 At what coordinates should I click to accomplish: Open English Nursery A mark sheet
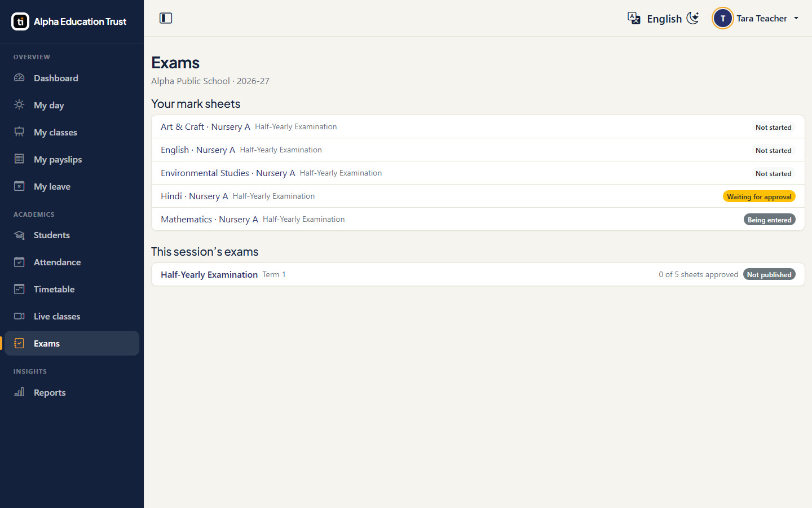pyautogui.click(x=478, y=150)
